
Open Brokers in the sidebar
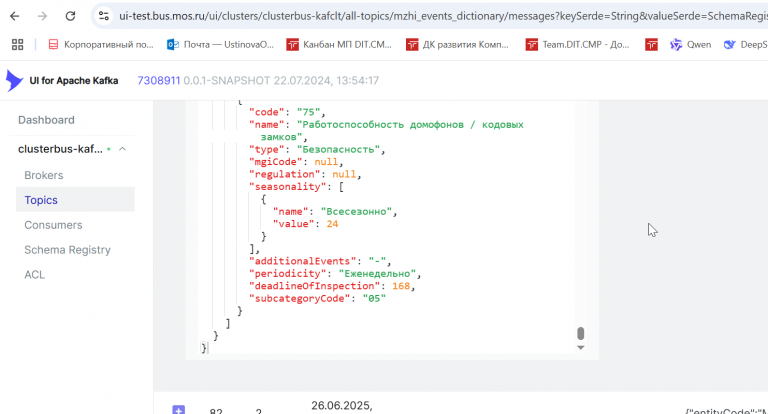(x=44, y=175)
